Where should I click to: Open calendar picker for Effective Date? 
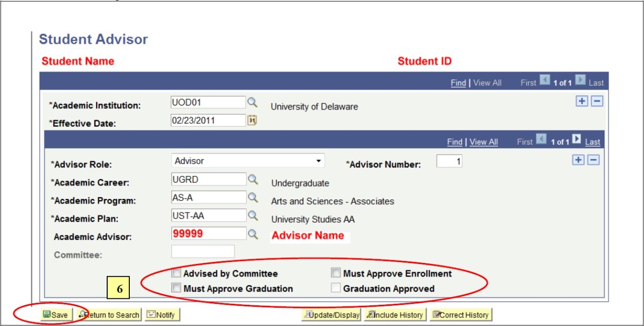coord(252,120)
